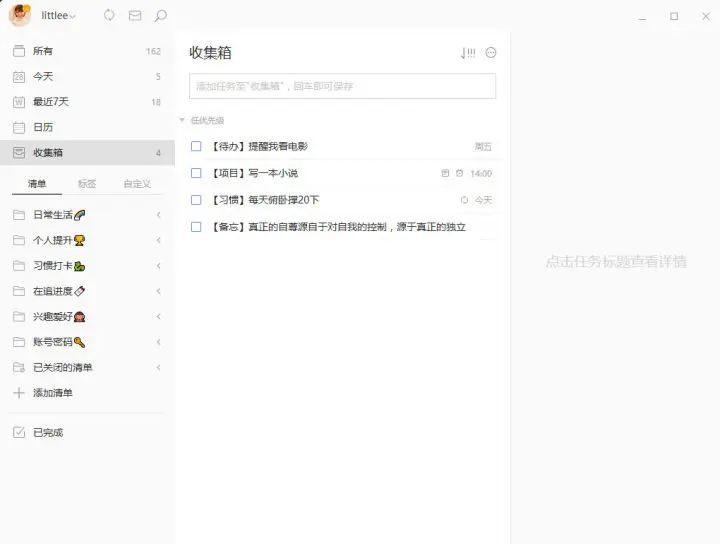
Task: Open the 今天 today view
Action: point(87,77)
